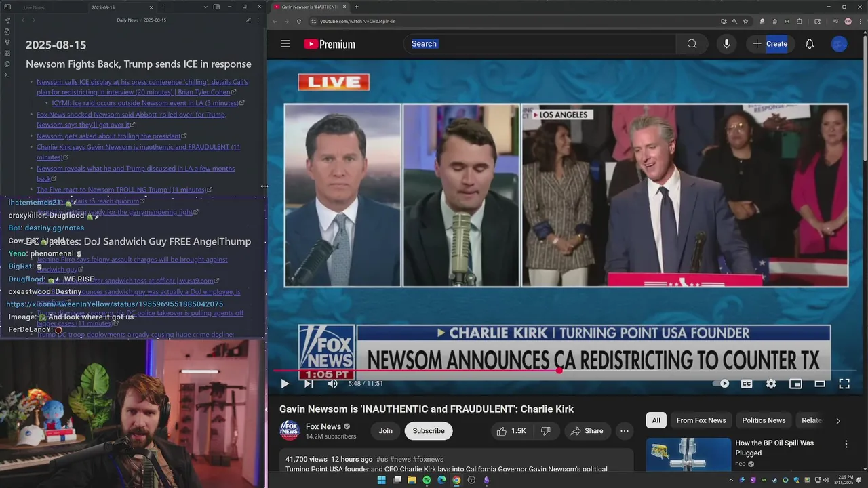Expand chip list with right chevron

coord(837,420)
